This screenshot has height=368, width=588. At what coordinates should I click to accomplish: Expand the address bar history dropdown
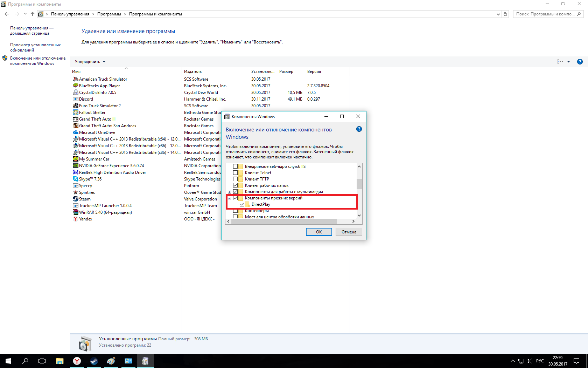click(498, 14)
